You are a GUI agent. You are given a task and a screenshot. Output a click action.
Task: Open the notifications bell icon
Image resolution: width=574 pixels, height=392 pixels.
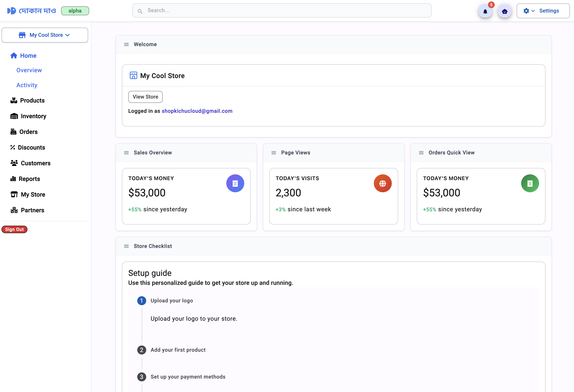[485, 11]
